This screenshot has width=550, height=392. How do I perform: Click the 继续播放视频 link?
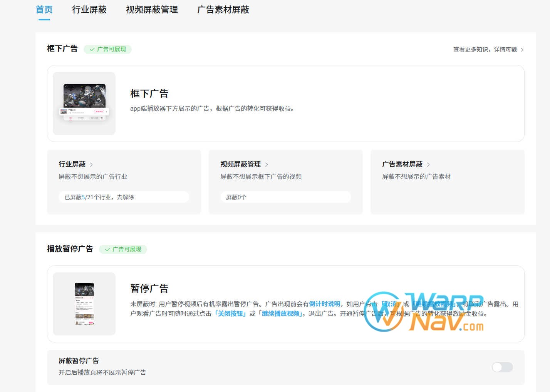[x=281, y=314]
